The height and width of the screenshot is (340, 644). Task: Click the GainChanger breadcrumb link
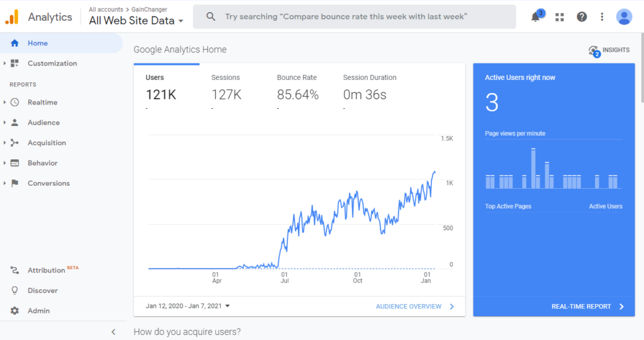[x=149, y=9]
